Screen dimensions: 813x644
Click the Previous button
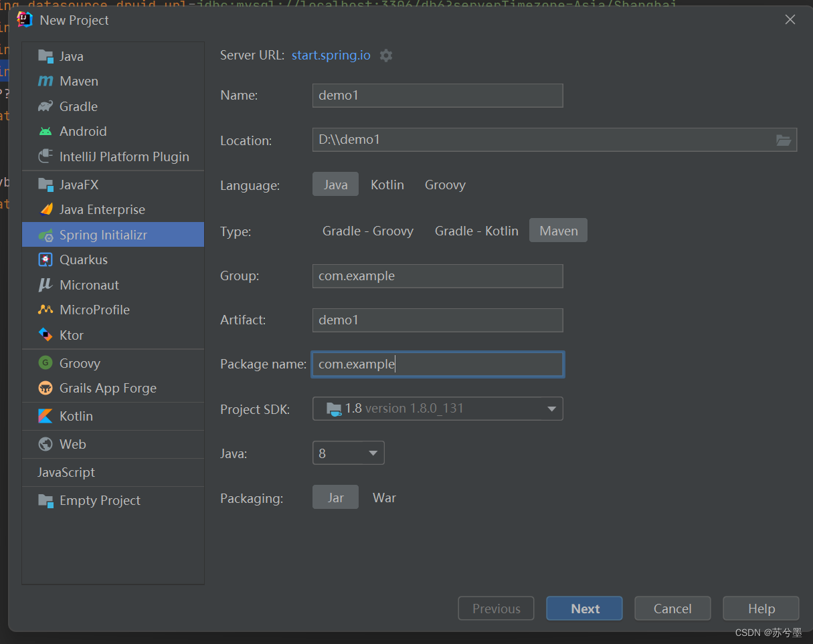496,609
